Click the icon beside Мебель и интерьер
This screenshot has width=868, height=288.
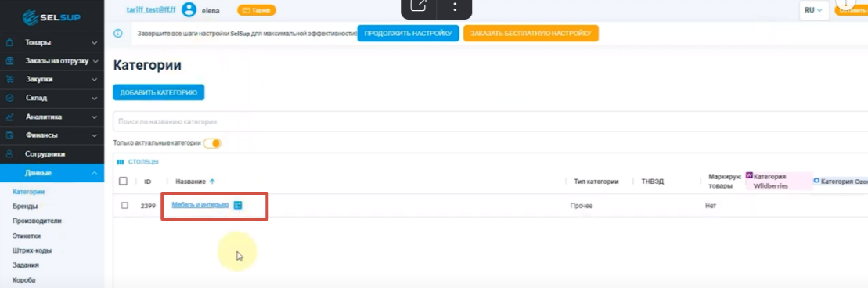coord(238,206)
